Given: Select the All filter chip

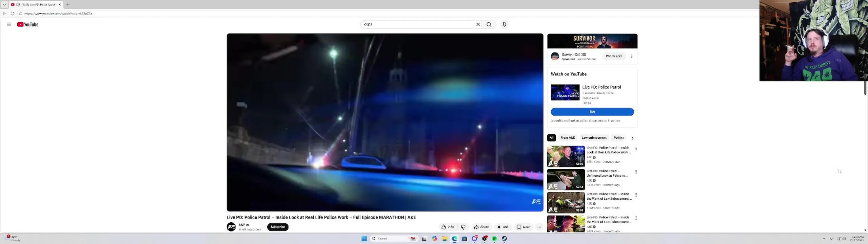Looking at the screenshot, I should click(551, 138).
